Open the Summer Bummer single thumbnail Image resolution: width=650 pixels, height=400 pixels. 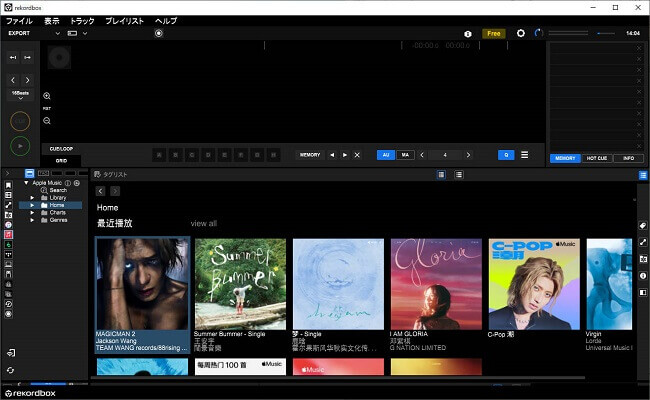click(x=240, y=284)
